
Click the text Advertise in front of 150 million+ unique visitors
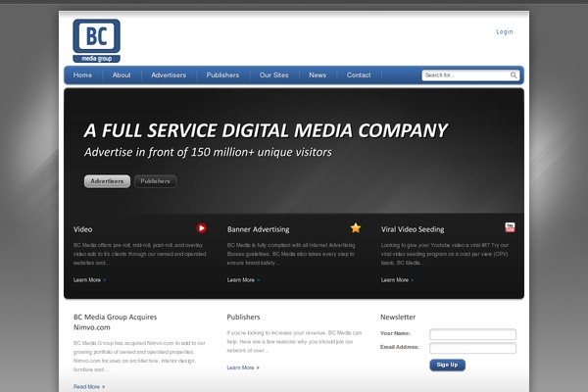208,152
